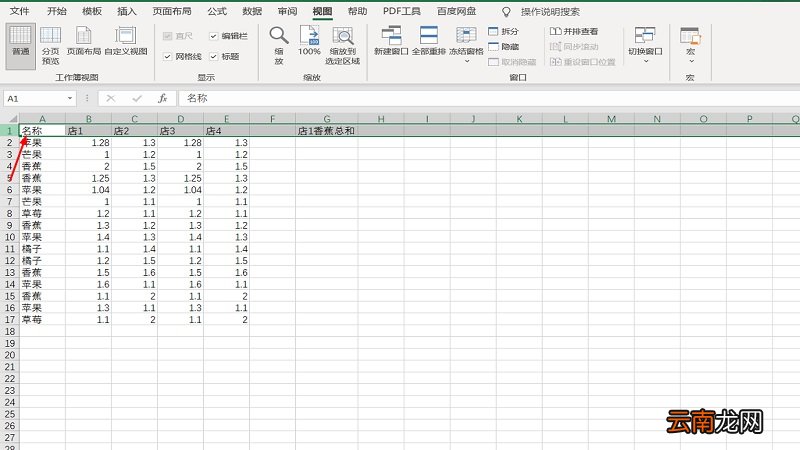The image size is (800, 450).
Task: Toggle the Formula Bar (编辑栏) checkbox
Action: pyautogui.click(x=213, y=36)
